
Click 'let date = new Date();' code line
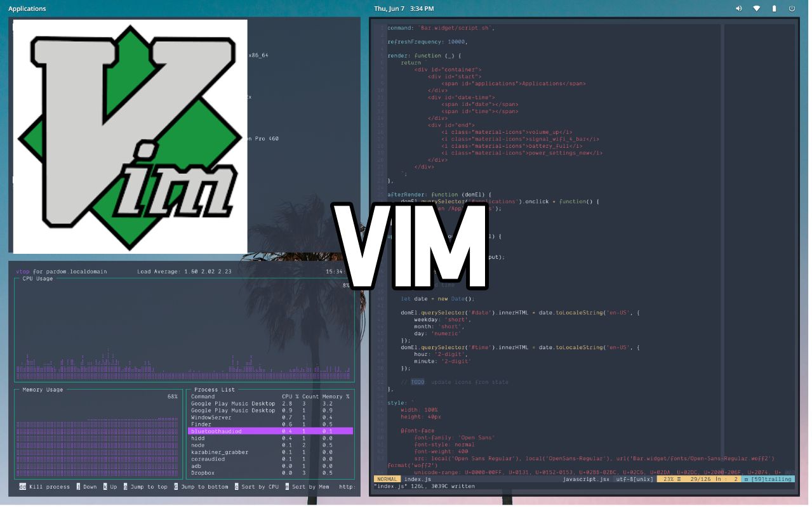point(437,298)
